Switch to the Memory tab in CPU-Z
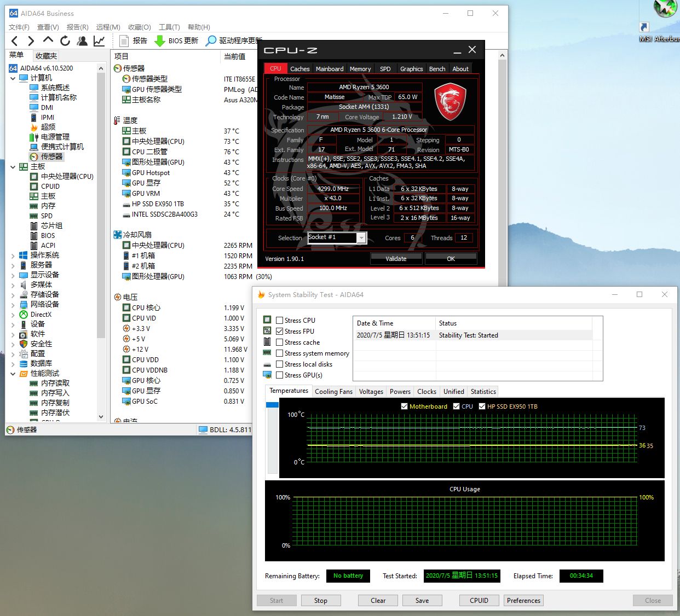The height and width of the screenshot is (616, 680). tap(360, 69)
